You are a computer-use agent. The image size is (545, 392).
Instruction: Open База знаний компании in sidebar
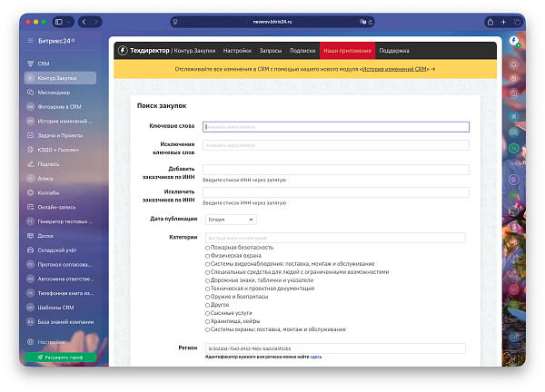(x=65, y=322)
